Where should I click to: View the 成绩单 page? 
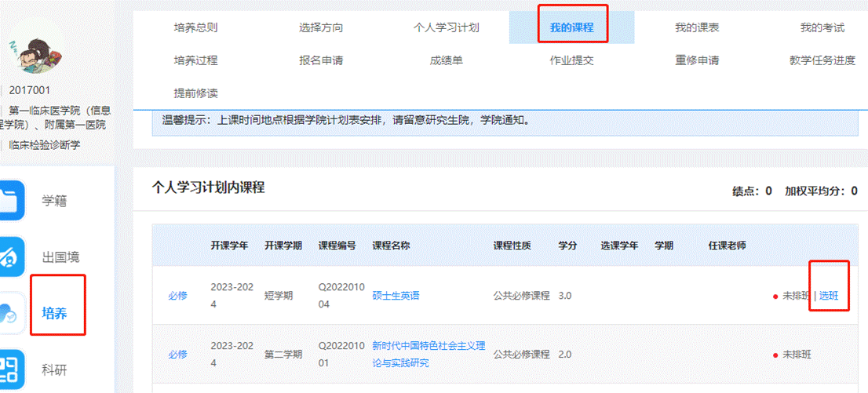[x=446, y=60]
